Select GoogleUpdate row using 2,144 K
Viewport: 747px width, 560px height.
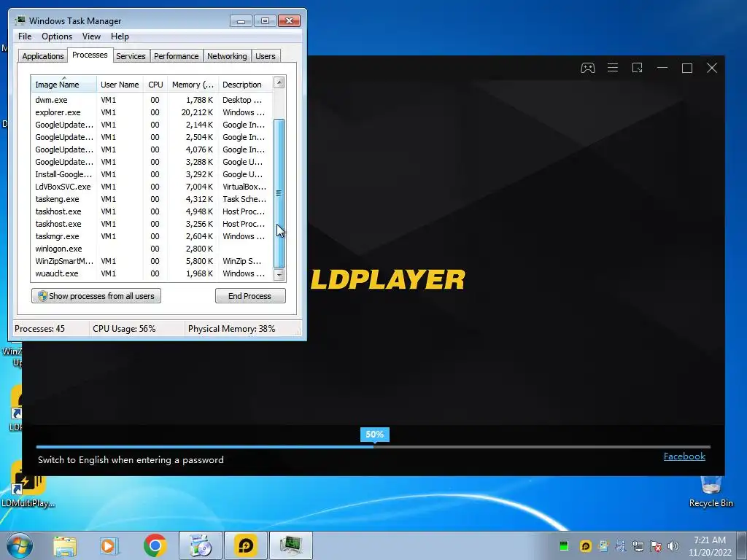coord(152,125)
